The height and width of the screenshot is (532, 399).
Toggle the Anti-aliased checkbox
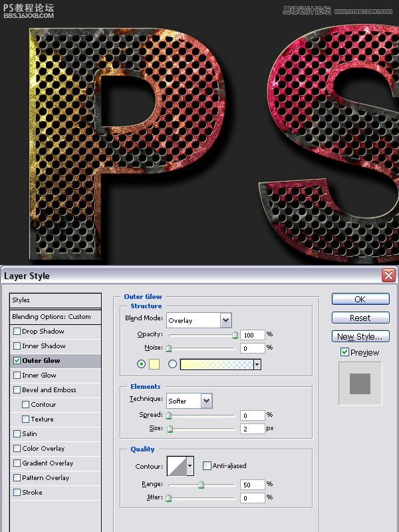[x=207, y=465]
